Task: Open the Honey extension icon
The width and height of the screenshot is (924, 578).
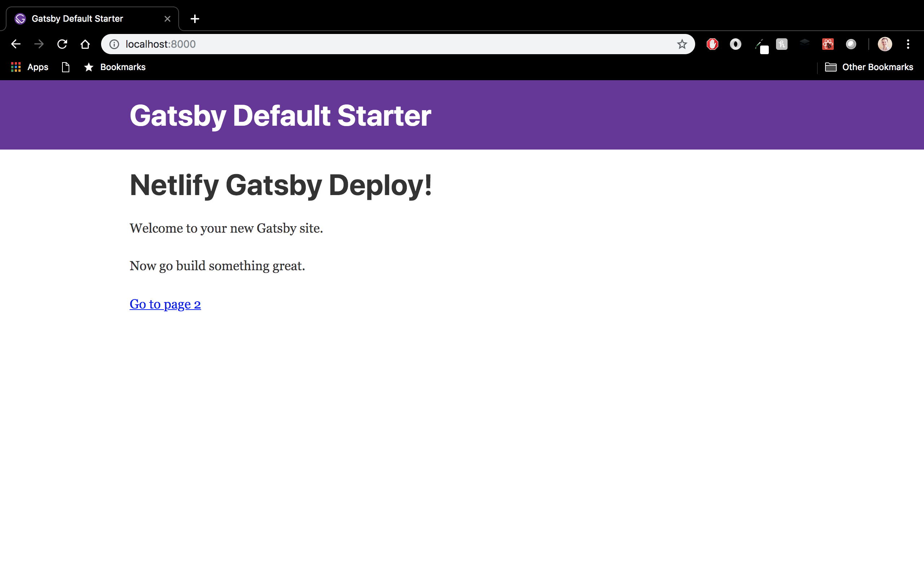Action: (781, 44)
